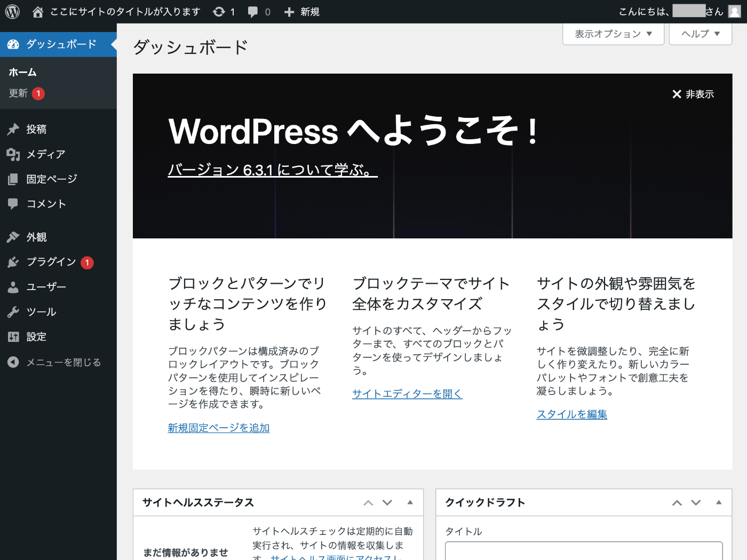Open the コメント menu
The width and height of the screenshot is (747, 560).
pyautogui.click(x=58, y=204)
